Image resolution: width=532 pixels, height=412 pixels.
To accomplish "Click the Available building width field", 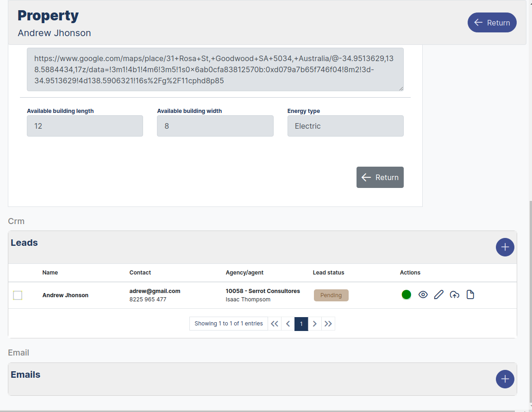I will click(x=215, y=126).
